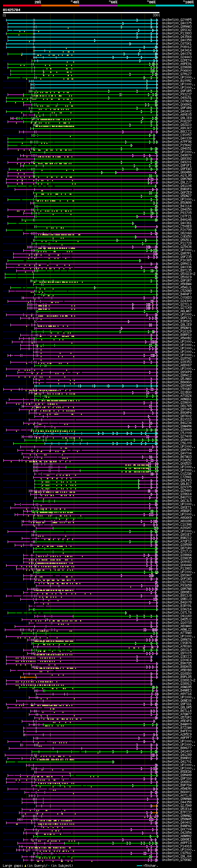Click label UniRef100_Q9SKP9
This screenshot has height=868, width=197.
pos(177,372)
